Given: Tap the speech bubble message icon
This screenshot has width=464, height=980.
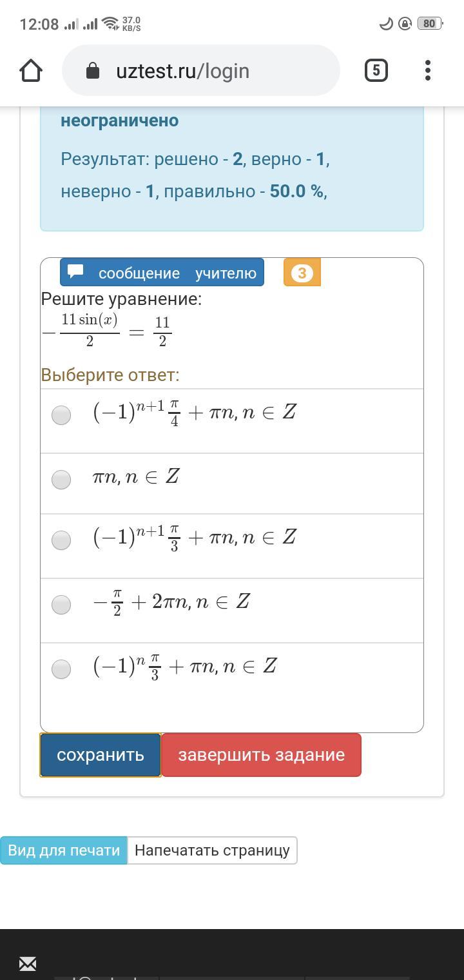Looking at the screenshot, I should [76, 272].
